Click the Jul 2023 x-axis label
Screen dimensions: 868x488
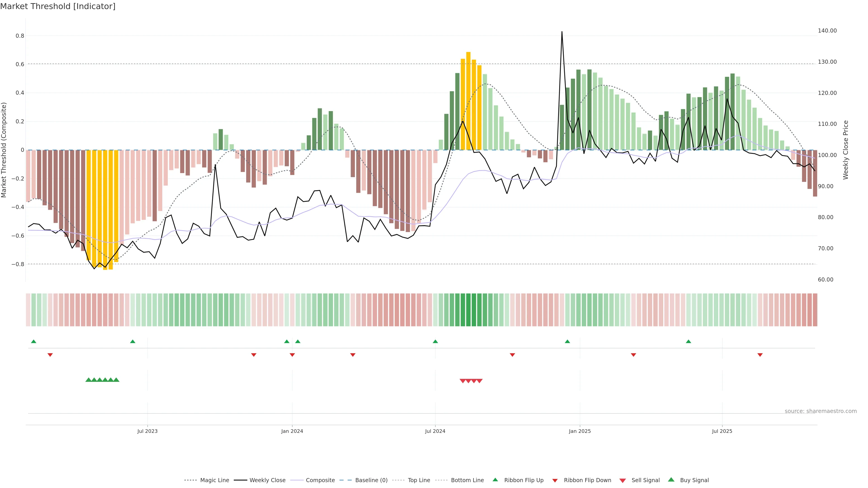(147, 431)
